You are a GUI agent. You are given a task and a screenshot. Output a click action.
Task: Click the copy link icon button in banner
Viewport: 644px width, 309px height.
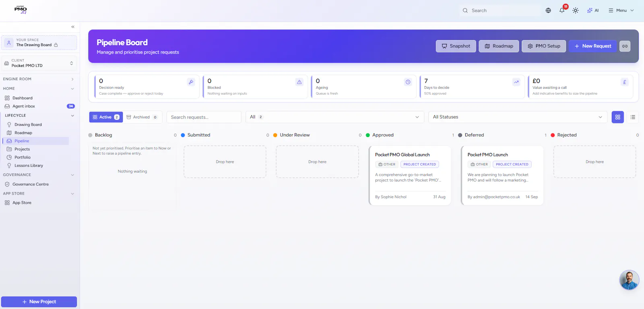click(625, 46)
